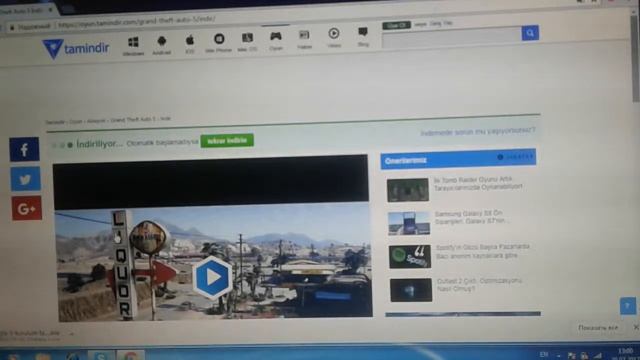This screenshot has width=640, height=360.
Task: Play the GTA 5 video
Action: click(212, 278)
